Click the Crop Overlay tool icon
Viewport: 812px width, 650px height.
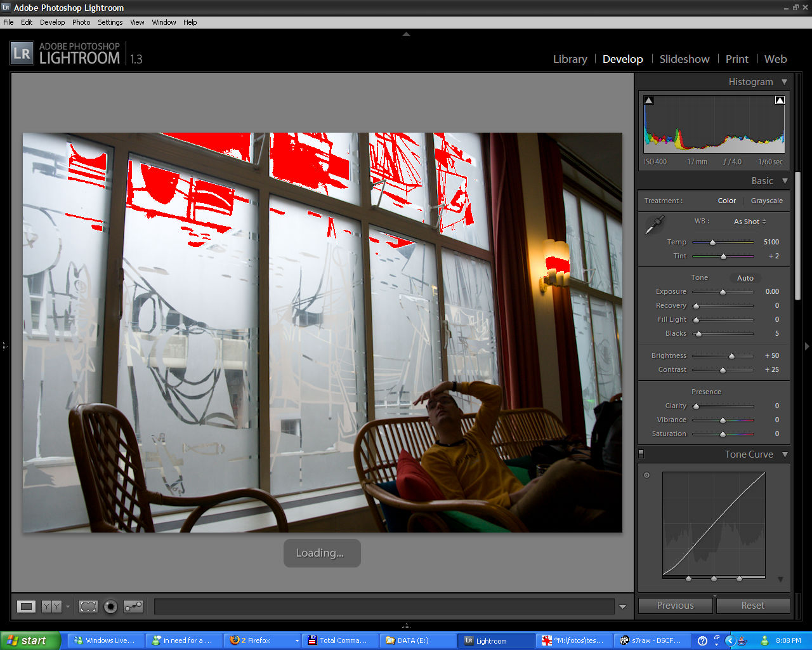88,607
